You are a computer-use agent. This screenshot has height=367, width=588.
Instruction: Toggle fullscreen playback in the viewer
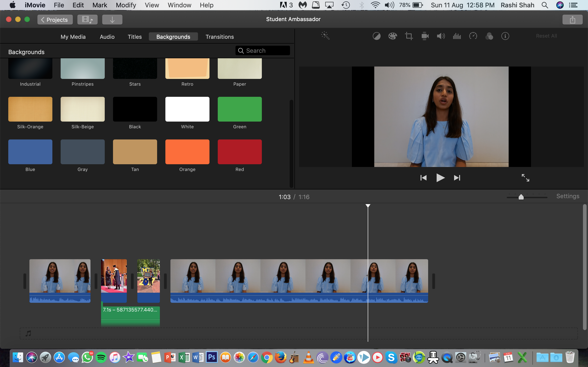pyautogui.click(x=525, y=178)
